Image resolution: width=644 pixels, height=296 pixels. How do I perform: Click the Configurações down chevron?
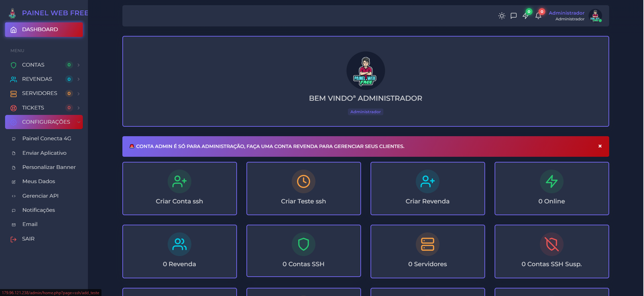tap(78, 122)
